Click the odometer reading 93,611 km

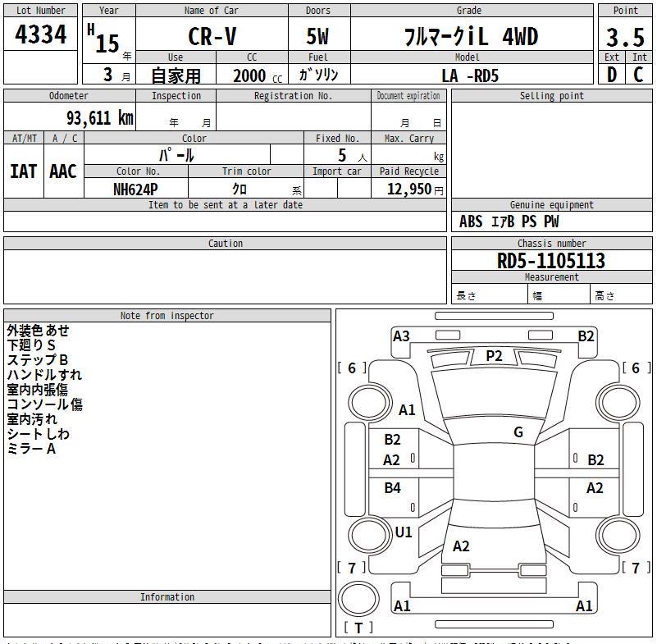click(99, 118)
